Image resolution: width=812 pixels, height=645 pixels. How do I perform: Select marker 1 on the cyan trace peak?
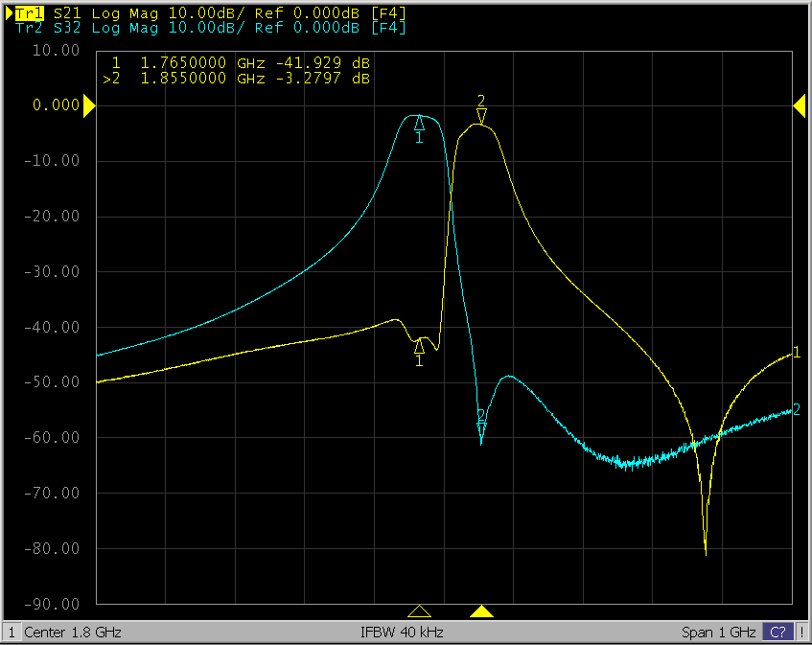pos(419,124)
